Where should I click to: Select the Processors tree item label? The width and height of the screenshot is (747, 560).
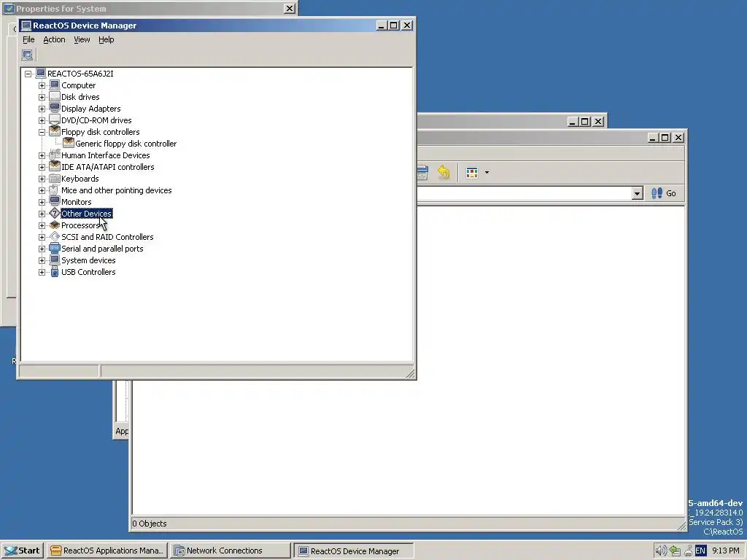[x=80, y=225]
